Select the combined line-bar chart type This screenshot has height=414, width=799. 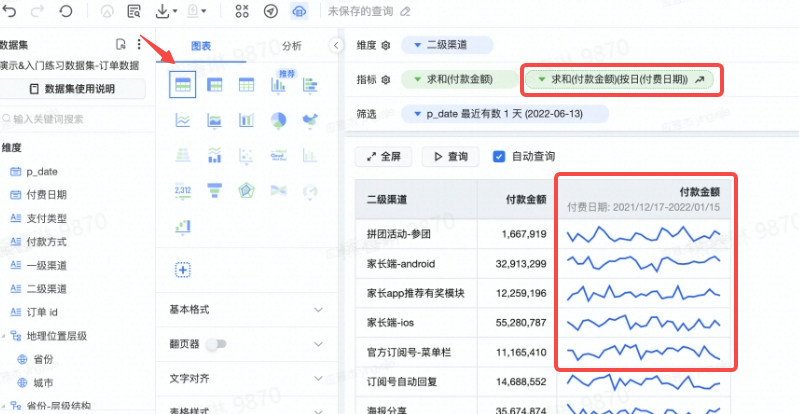pos(215,155)
